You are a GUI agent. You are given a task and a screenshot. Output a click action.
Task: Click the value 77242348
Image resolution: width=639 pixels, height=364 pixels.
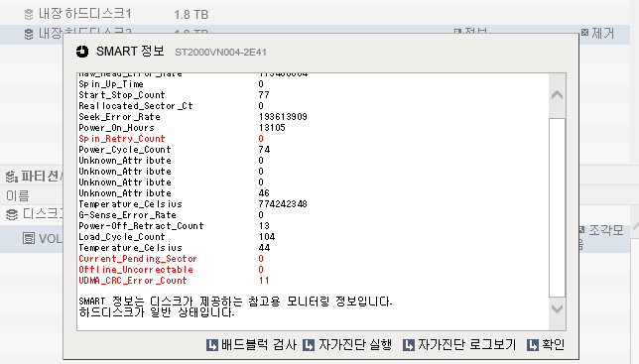pyautogui.click(x=283, y=204)
